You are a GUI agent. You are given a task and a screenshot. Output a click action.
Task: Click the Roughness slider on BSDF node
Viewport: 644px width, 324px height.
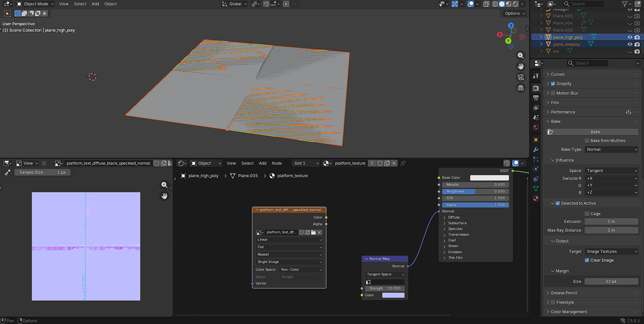(475, 192)
